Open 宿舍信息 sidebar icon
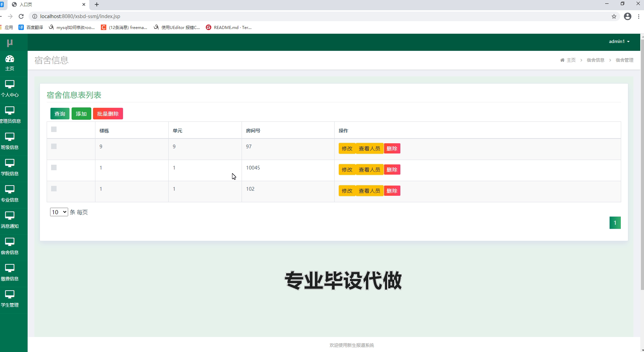The height and width of the screenshot is (352, 644). pos(10,242)
